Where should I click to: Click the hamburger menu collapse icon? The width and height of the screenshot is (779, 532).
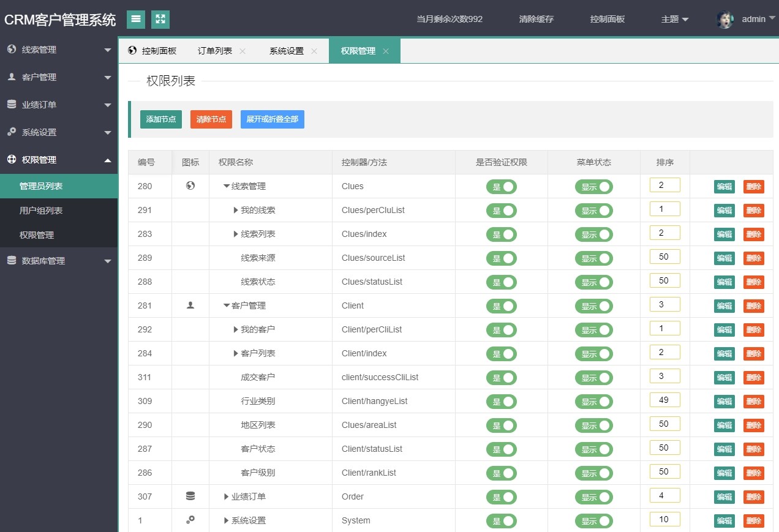(x=136, y=19)
